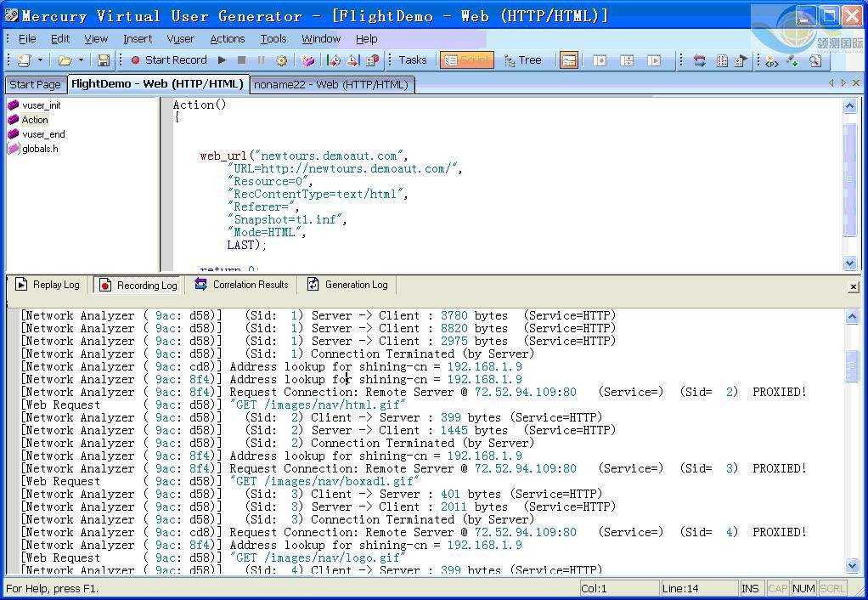Click the add check green plus icon
The width and height of the screenshot is (868, 600).
tap(792, 60)
